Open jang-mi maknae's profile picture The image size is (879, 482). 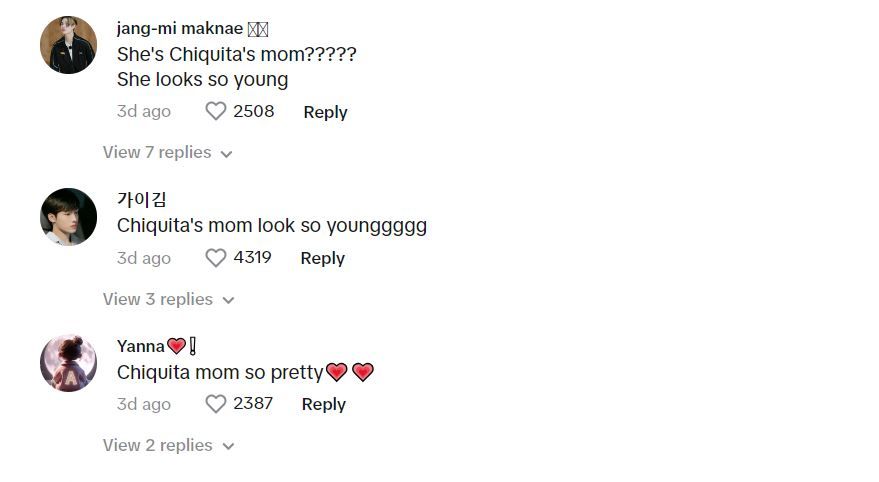tap(69, 45)
